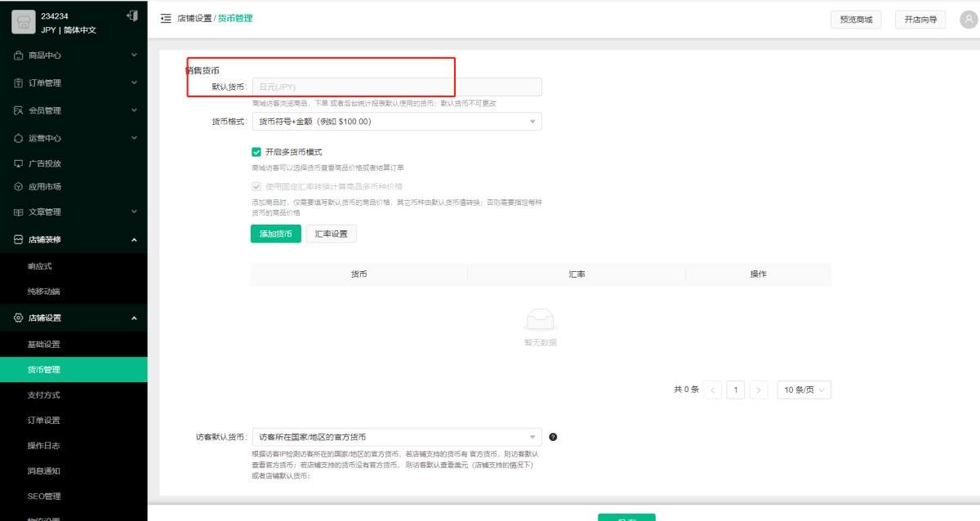
Task: Click the 预览商城 button
Action: pos(855,20)
